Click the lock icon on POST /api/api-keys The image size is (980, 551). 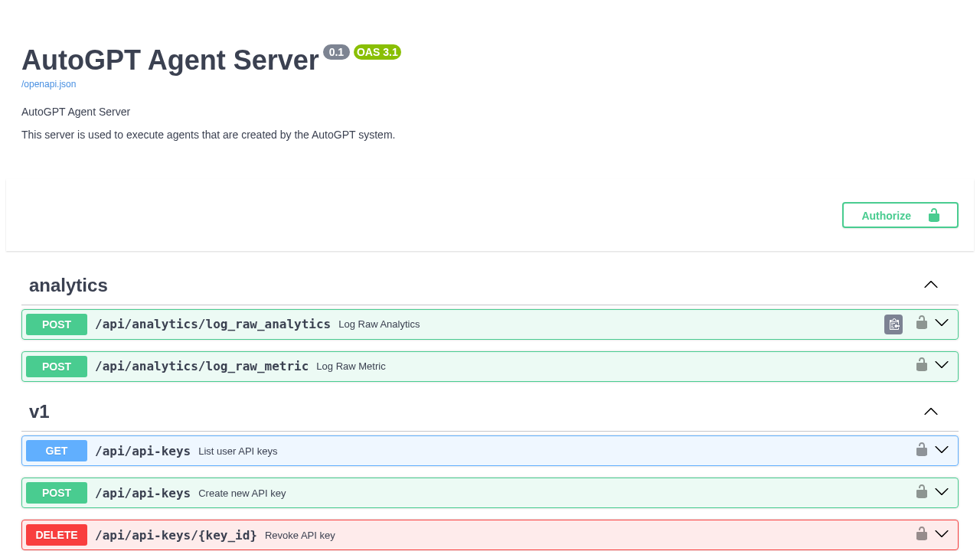tap(921, 491)
